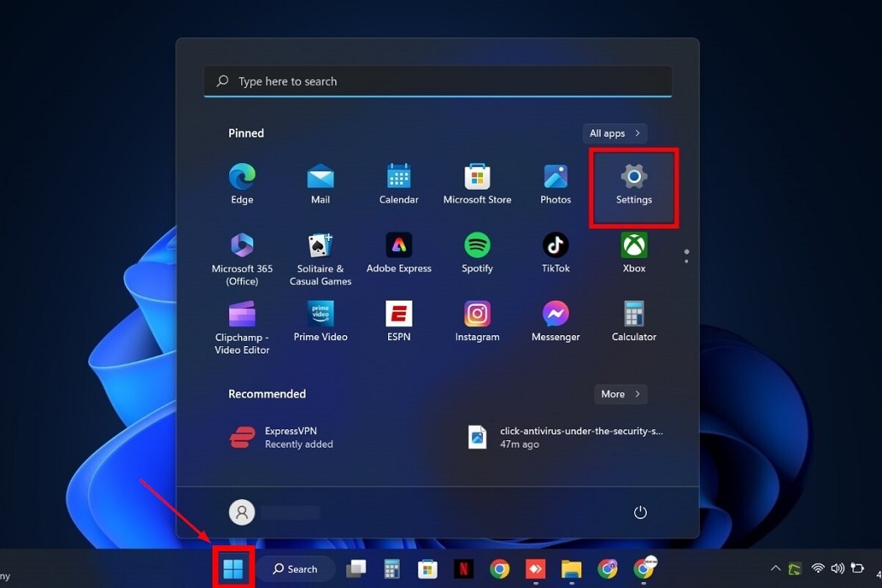The width and height of the screenshot is (882, 588).
Task: Open the All apps list
Action: coord(614,133)
